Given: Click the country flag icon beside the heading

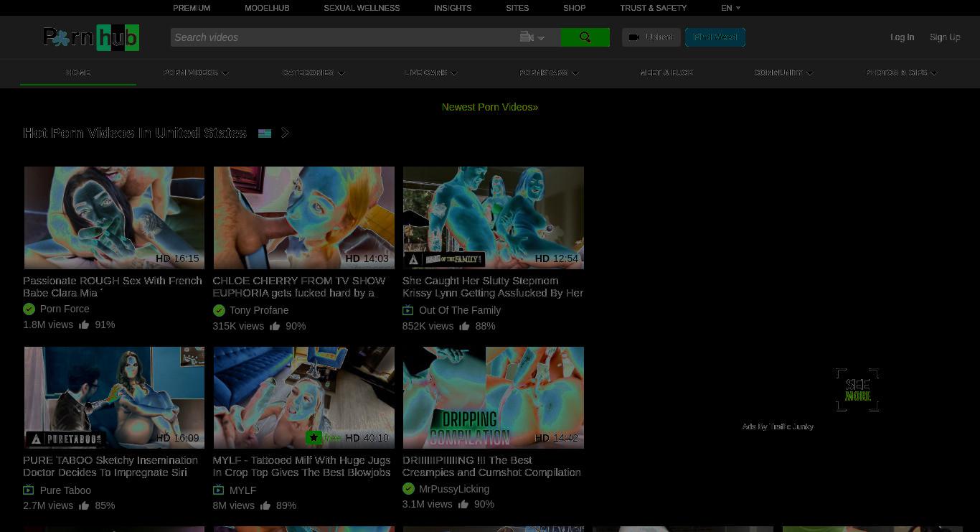Looking at the screenshot, I should [x=265, y=134].
